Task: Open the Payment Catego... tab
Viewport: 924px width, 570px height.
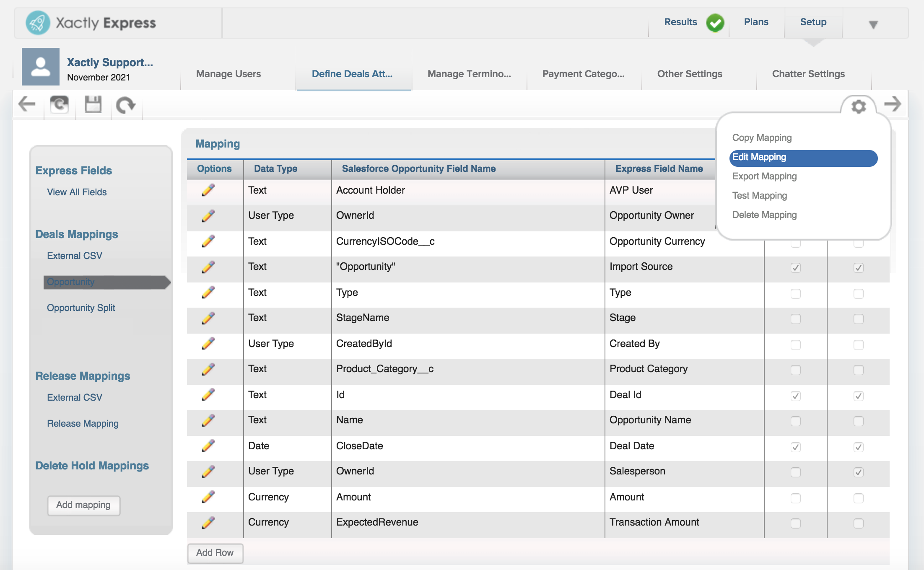Action: 584,74
